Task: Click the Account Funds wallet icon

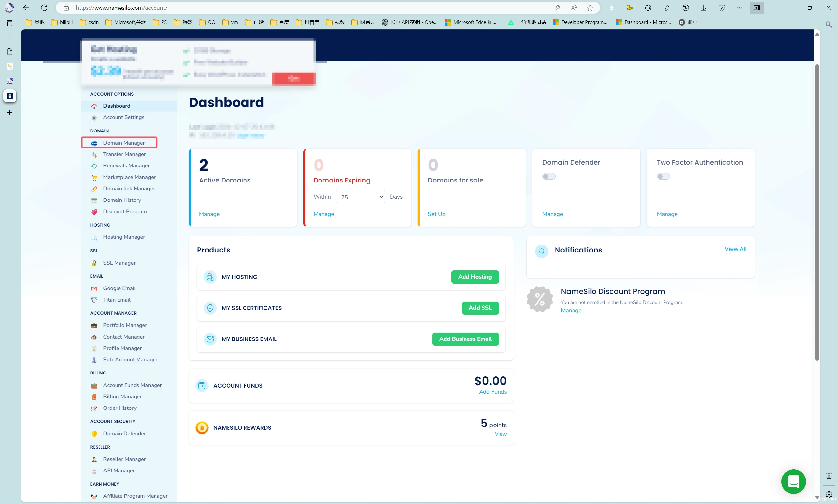Action: click(202, 386)
